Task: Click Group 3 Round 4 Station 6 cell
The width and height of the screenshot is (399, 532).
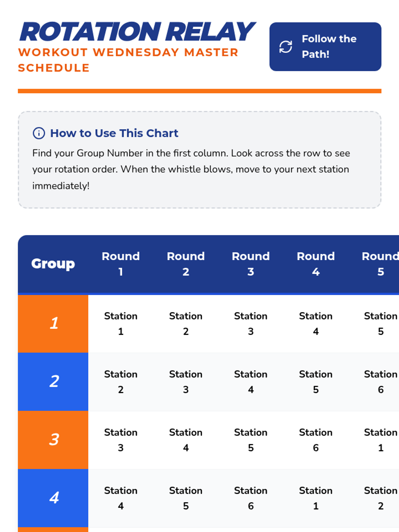Action: pyautogui.click(x=316, y=440)
